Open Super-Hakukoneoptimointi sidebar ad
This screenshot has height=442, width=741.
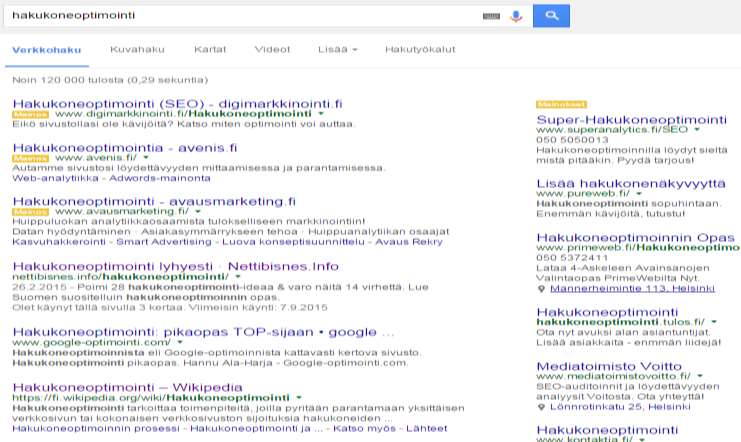(x=631, y=120)
